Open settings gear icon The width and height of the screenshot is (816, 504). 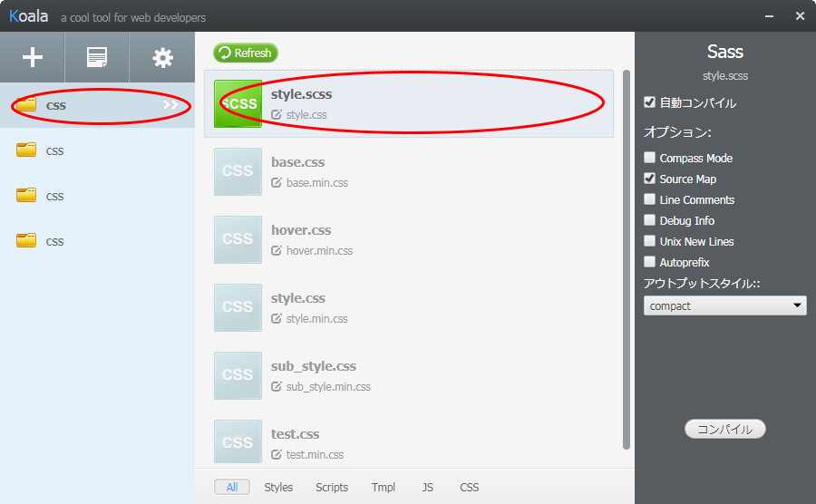(162, 58)
